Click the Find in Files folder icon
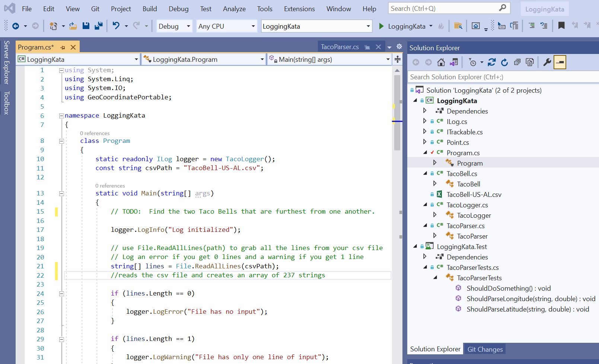The height and width of the screenshot is (364, 599). point(458,26)
